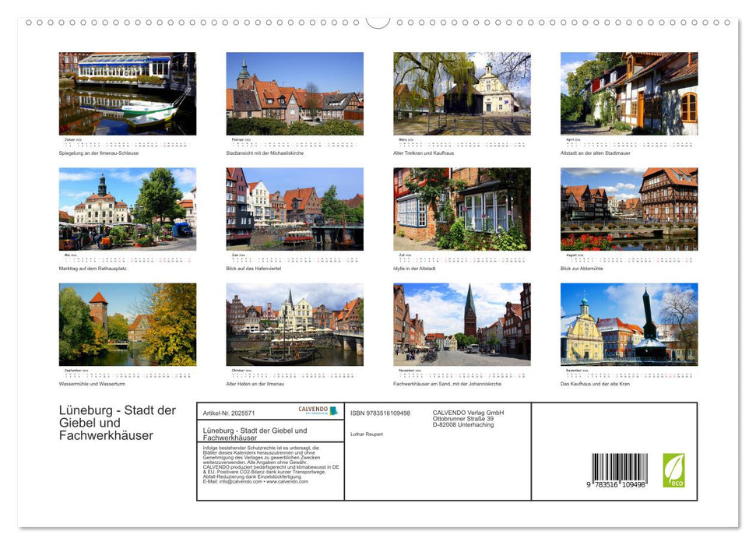Image resolution: width=756 pixels, height=545 pixels.
Task: Open the Juni Hafenviertel preview picture
Action: click(294, 209)
